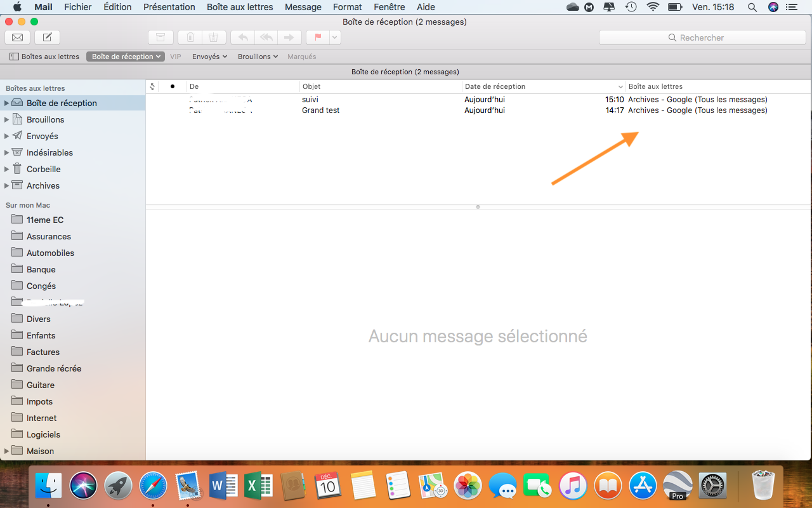The height and width of the screenshot is (508, 812).
Task: Click the Junk mail toolbar icon
Action: coord(213,37)
